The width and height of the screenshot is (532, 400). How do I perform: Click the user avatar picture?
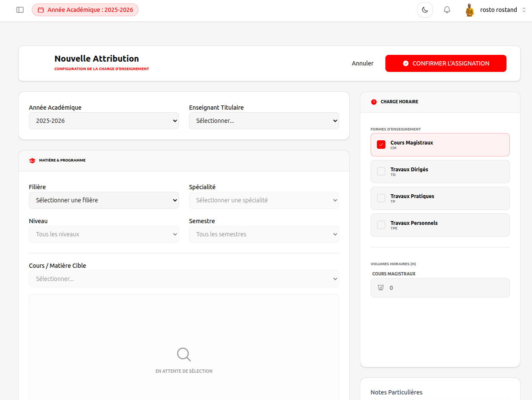[x=470, y=10]
